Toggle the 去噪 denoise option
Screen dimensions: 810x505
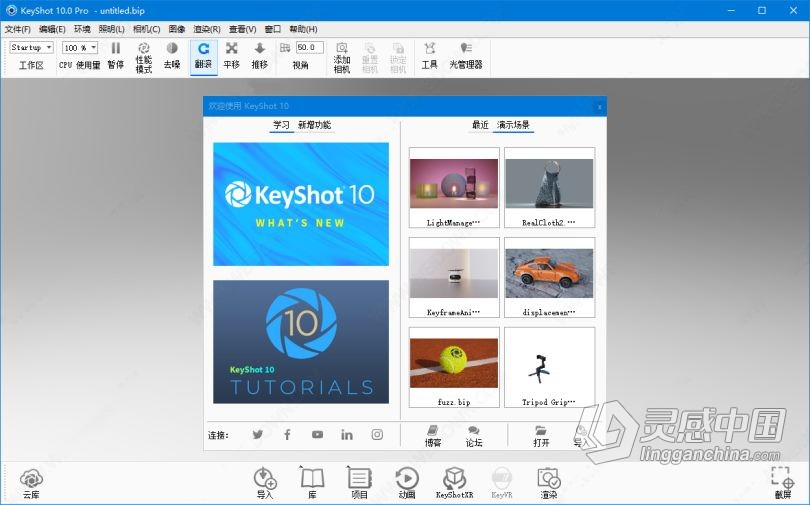click(x=172, y=56)
